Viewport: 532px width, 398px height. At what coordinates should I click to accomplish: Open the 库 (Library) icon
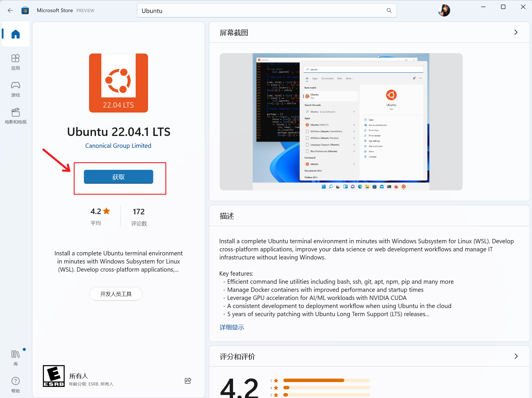tap(16, 358)
